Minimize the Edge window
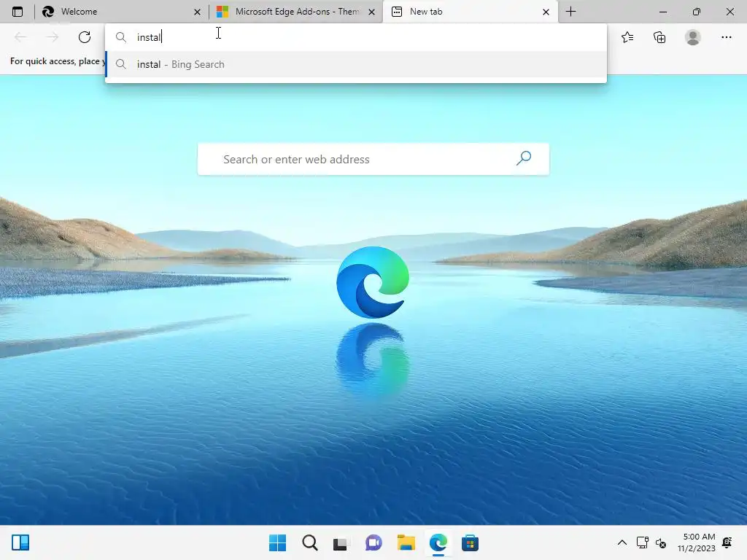The width and height of the screenshot is (747, 560). click(662, 12)
